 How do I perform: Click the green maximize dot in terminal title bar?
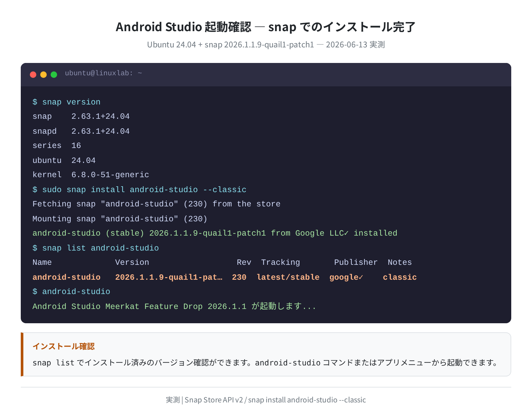pos(54,75)
